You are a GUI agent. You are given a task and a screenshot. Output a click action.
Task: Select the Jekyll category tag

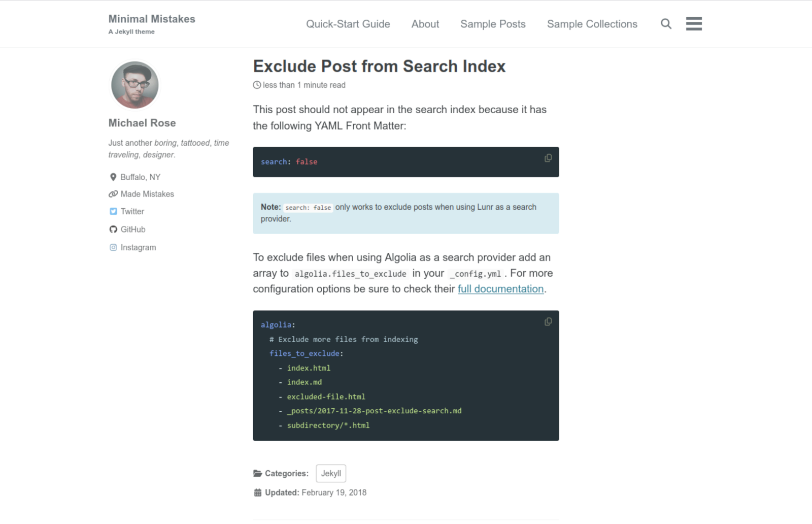tap(331, 473)
